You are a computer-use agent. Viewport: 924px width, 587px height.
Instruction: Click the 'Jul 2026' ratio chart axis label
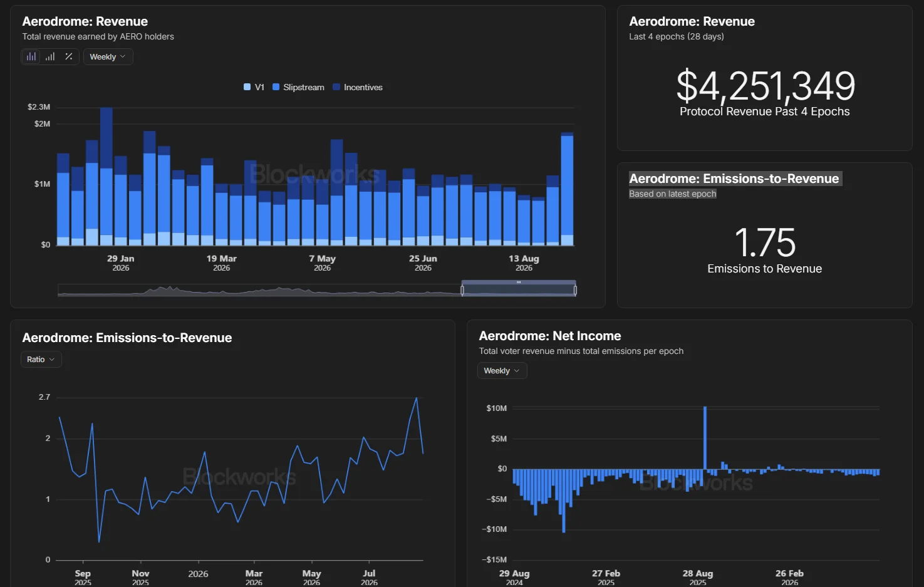tap(369, 577)
